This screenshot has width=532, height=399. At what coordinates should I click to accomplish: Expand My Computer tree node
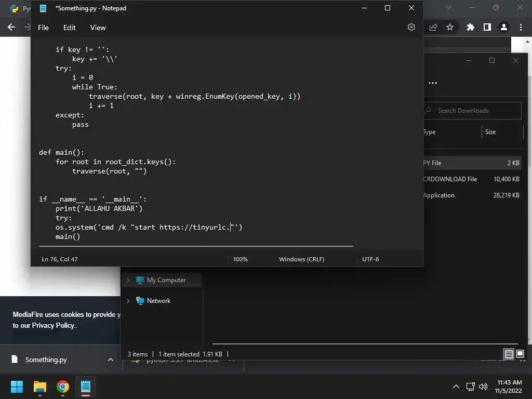pos(128,280)
